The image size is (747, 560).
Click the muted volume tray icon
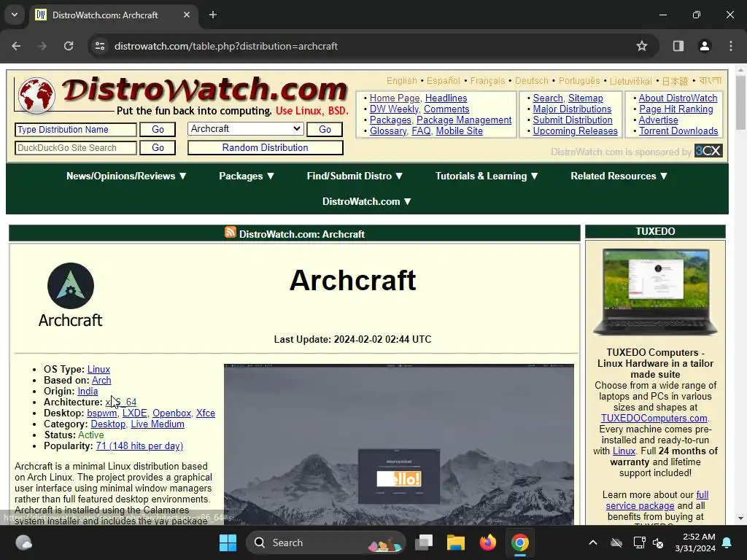[659, 542]
